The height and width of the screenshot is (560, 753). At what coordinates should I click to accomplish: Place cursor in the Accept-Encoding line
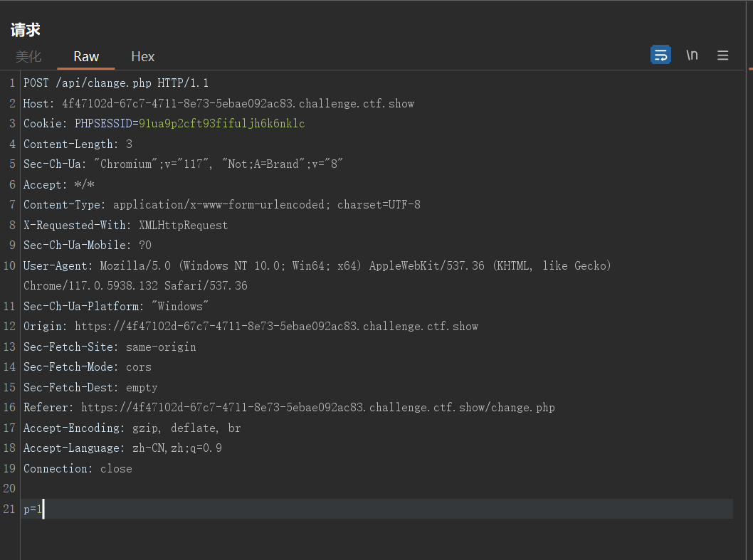coord(132,428)
